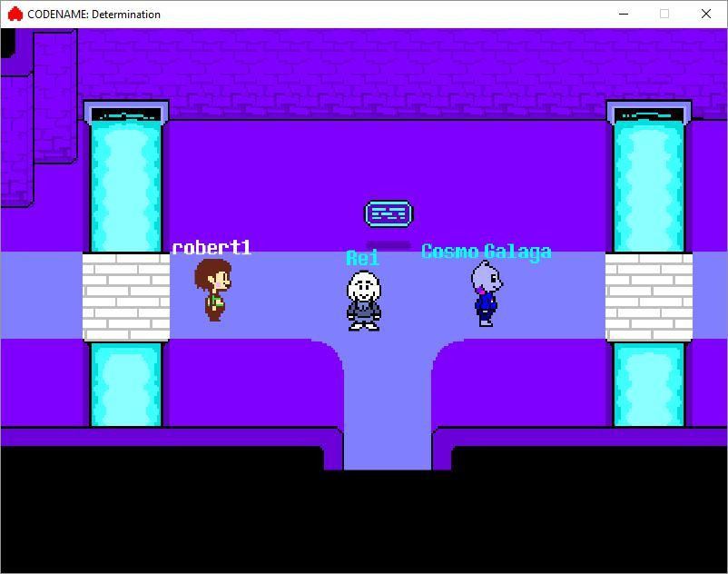Minimize the CODENAME: Determination window
The width and height of the screenshot is (728, 574).
click(624, 14)
